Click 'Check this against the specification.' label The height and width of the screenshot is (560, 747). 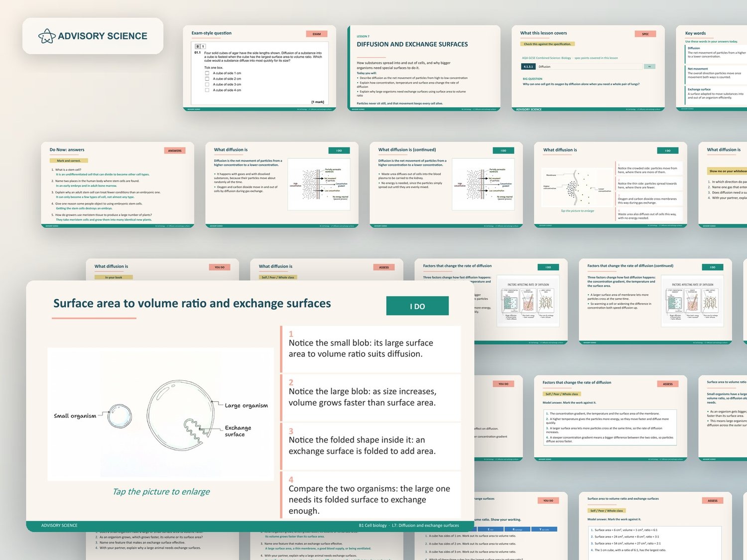tap(548, 44)
